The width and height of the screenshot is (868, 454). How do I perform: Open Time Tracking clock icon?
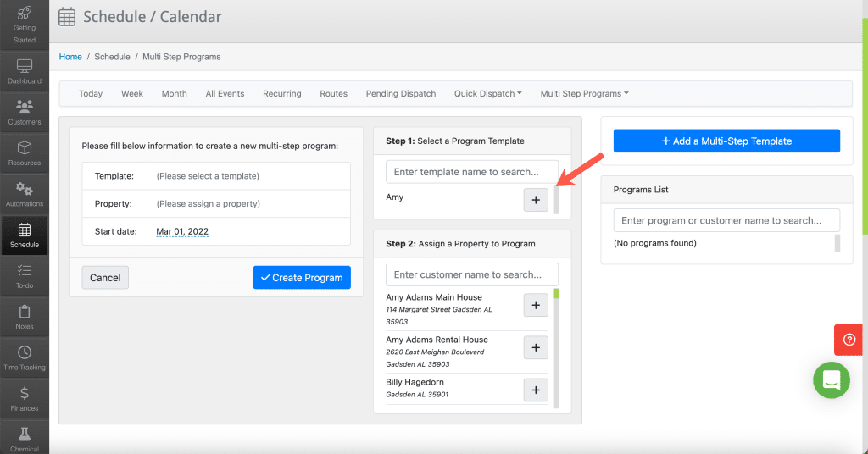(x=25, y=352)
